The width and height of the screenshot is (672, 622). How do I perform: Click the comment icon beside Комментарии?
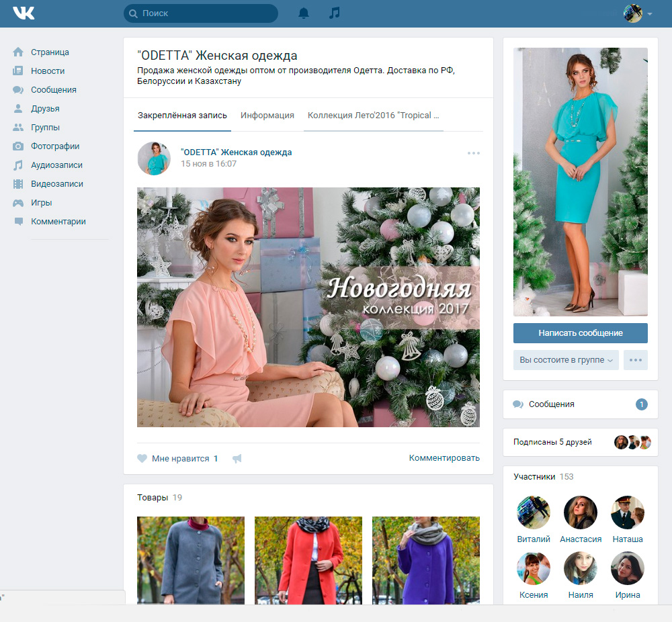coord(18,222)
